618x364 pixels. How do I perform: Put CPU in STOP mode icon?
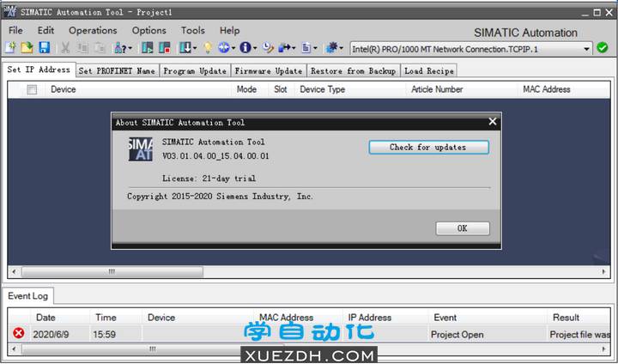click(164, 48)
